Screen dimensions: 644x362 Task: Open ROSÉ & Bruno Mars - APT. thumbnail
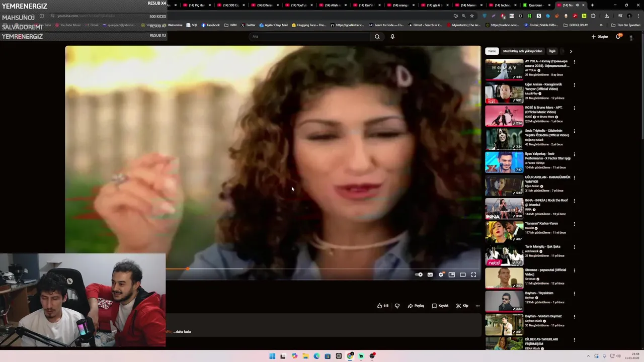point(504,116)
